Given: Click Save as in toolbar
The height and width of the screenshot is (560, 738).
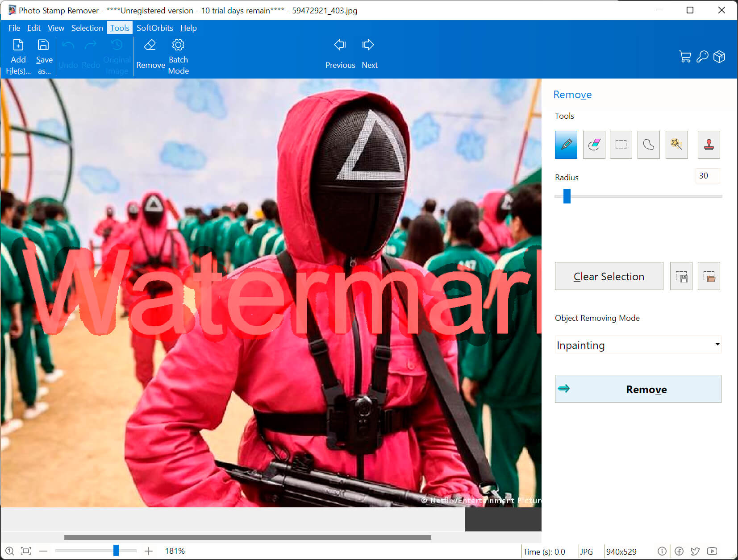Looking at the screenshot, I should tap(44, 57).
